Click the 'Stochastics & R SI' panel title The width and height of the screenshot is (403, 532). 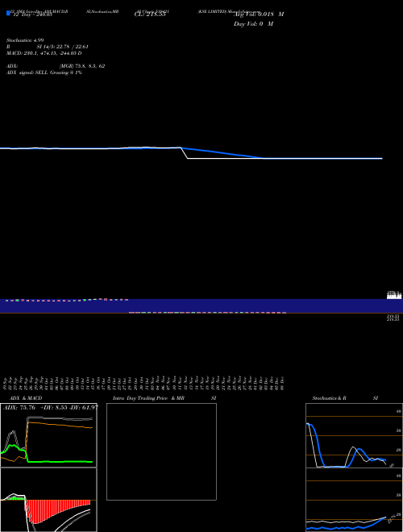345,398
